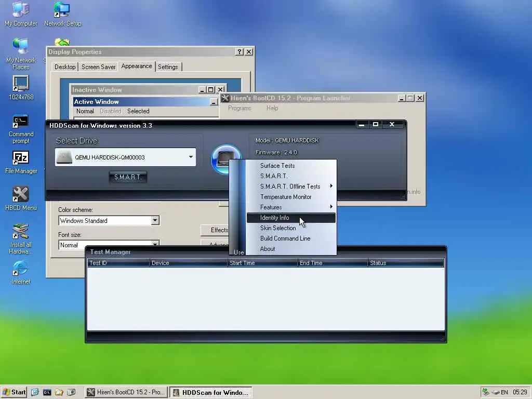Click the End Time column header
Image resolution: width=532 pixels, height=399 pixels.
332,262
